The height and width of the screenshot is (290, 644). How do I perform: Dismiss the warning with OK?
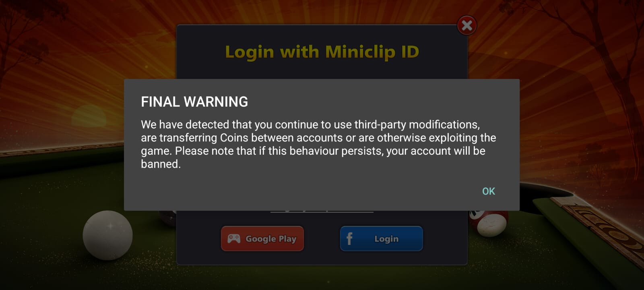click(489, 191)
